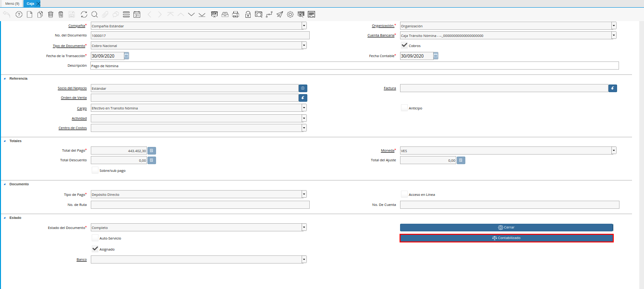Viewport: 644px width, 289px height.
Task: Click the archive inbox tray icon
Action: click(x=225, y=14)
